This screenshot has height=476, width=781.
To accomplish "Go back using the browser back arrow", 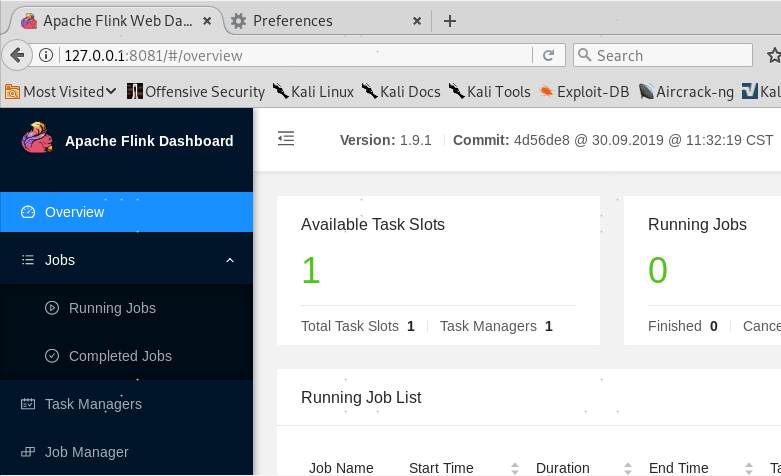I will pos(17,55).
